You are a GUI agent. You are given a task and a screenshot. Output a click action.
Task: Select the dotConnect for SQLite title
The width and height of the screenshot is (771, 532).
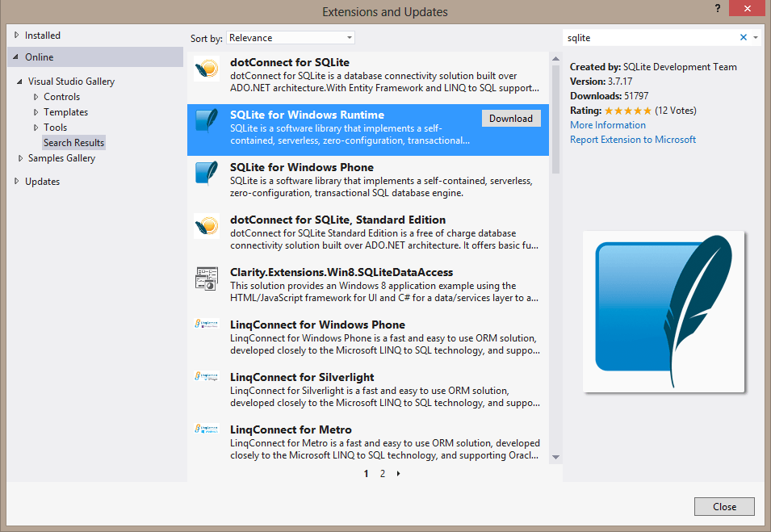point(290,62)
